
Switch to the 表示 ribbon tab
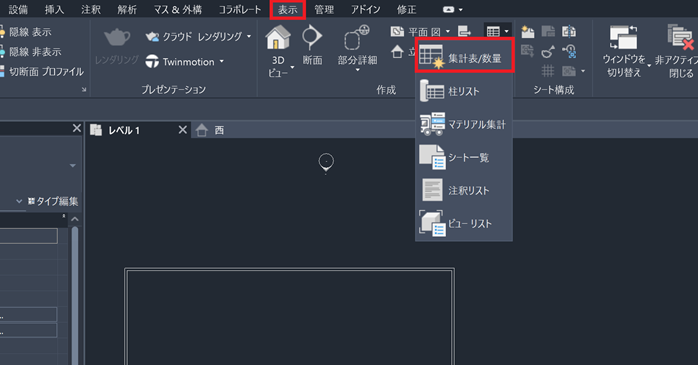point(288,10)
